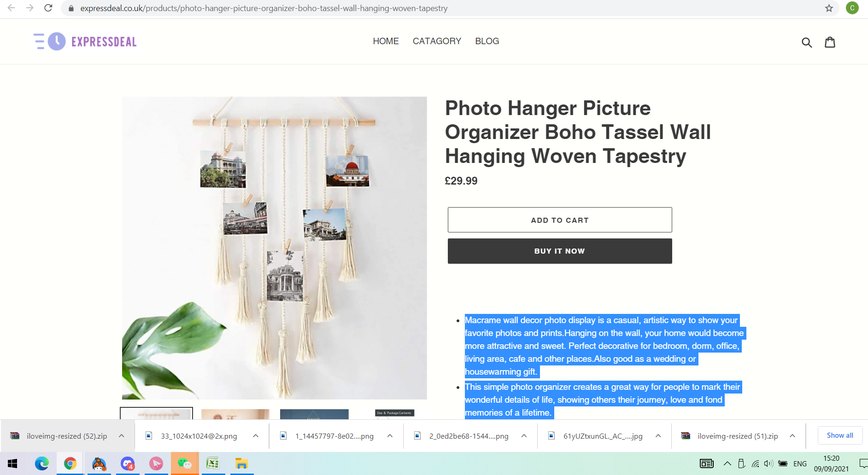Open the penguin app taskbar icon
The height and width of the screenshot is (475, 868).
(x=99, y=463)
